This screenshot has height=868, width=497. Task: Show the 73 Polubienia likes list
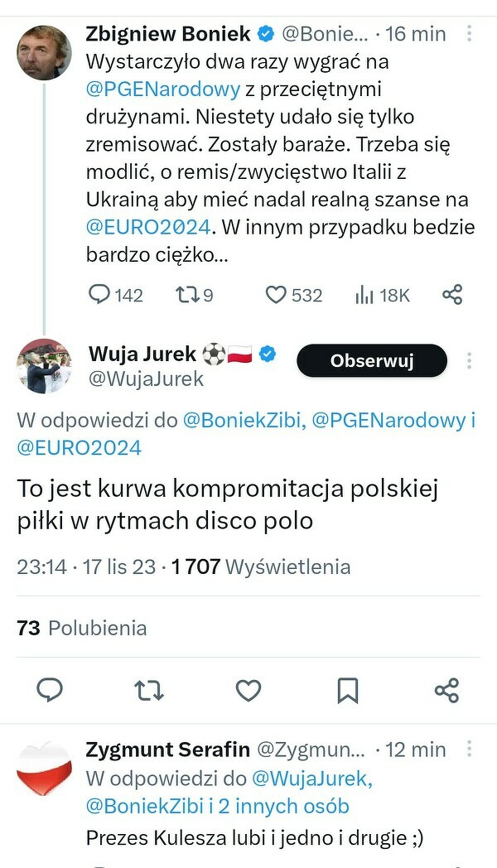82,628
